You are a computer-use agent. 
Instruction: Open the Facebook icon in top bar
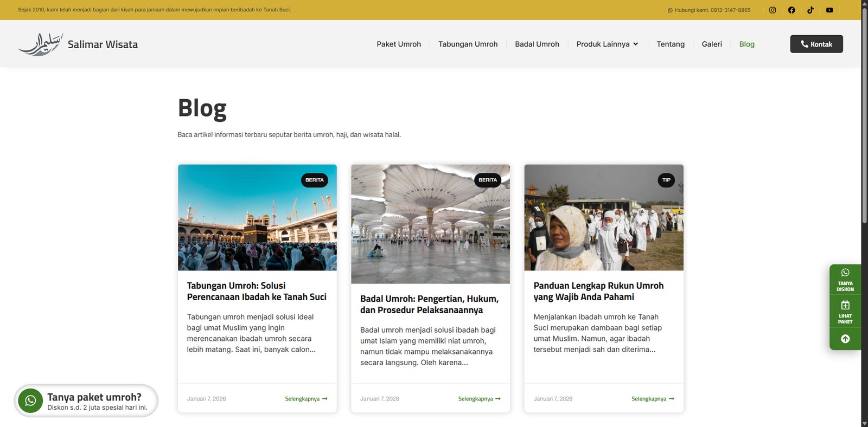[792, 10]
